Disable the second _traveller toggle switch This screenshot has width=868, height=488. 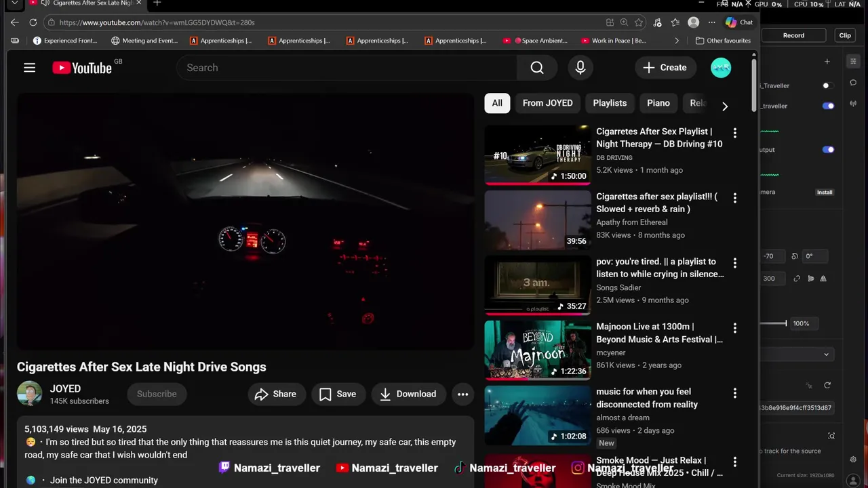click(x=828, y=106)
